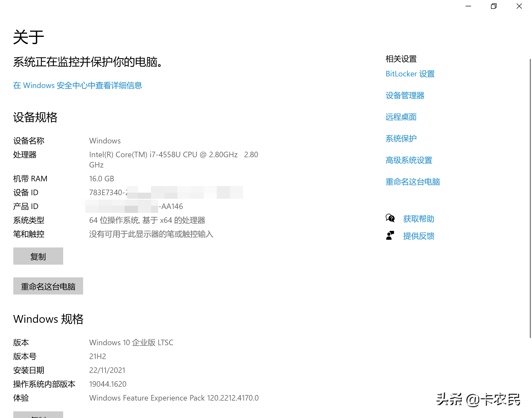
Task: Open 高级系统设置 link
Action: pyautogui.click(x=409, y=160)
